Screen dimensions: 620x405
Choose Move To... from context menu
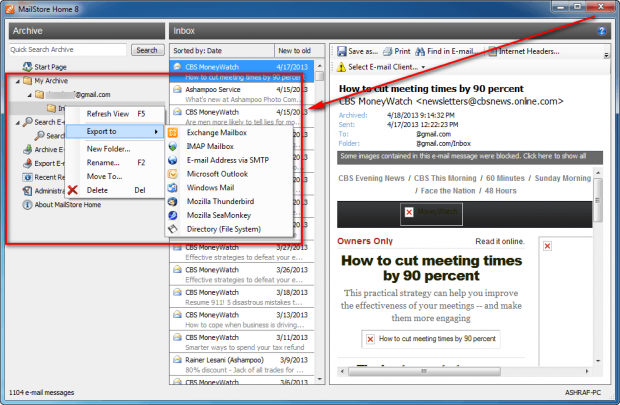tap(115, 176)
